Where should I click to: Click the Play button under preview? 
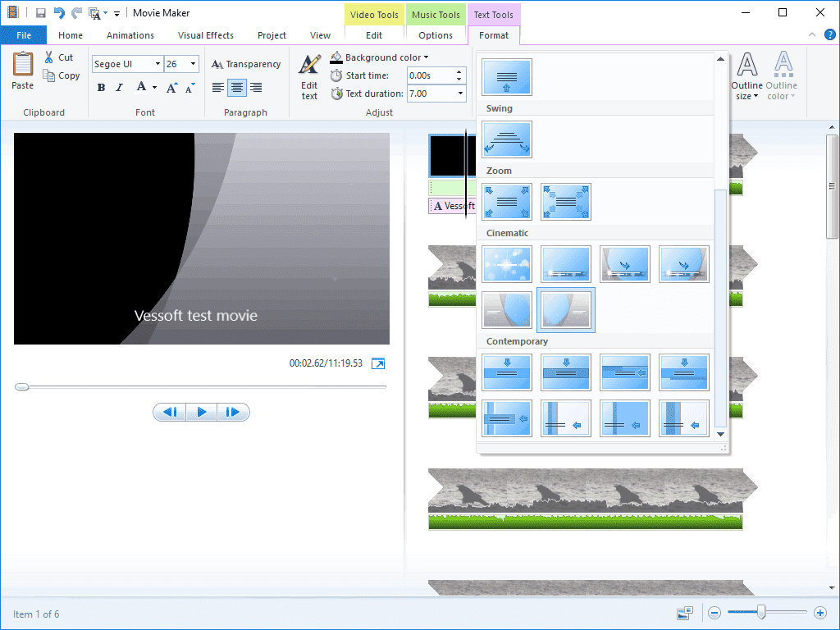202,412
